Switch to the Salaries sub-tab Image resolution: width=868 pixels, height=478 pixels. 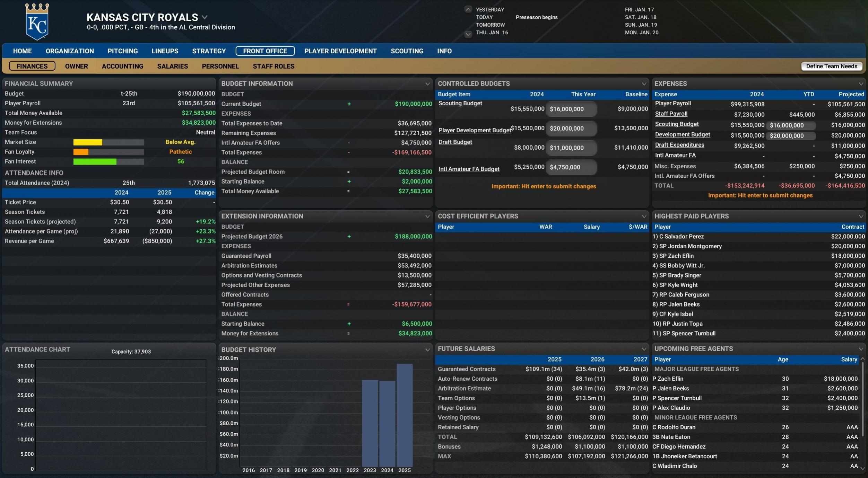(x=172, y=66)
